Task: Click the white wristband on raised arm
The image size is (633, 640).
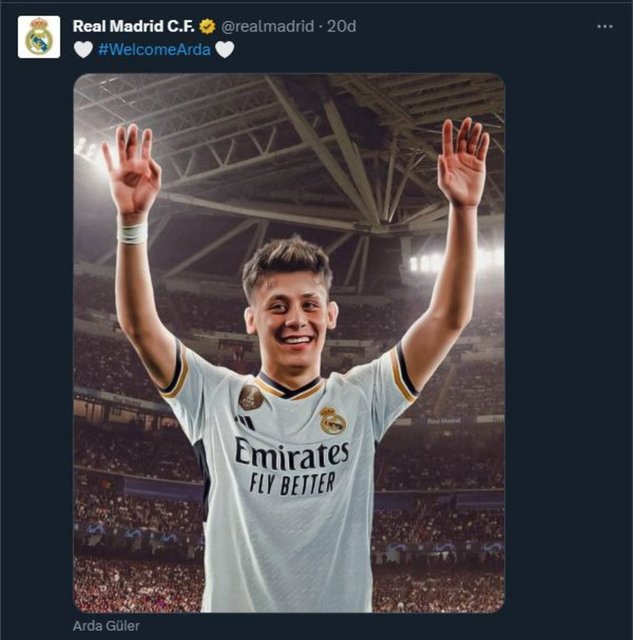Action: pyautogui.click(x=132, y=232)
